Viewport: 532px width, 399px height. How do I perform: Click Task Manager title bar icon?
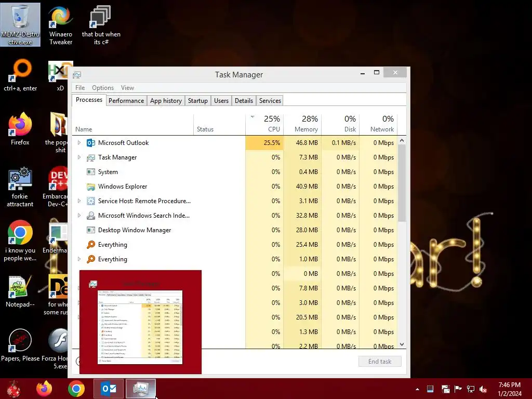pos(77,75)
